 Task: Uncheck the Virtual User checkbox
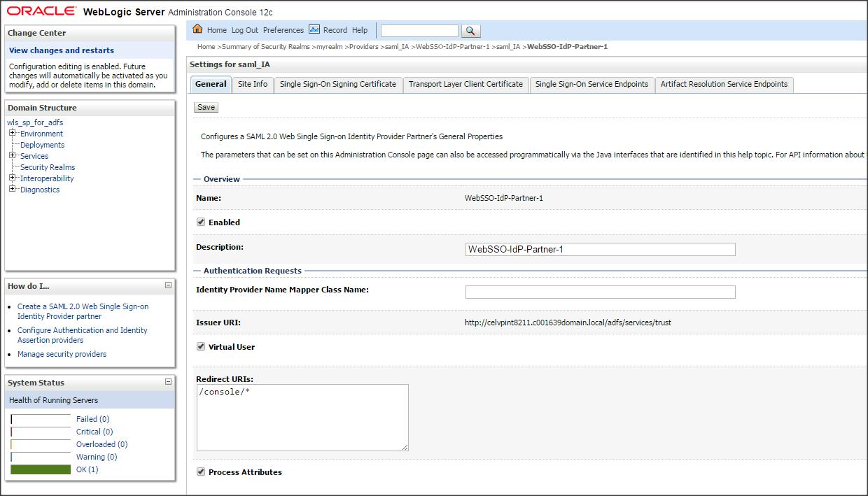tap(201, 347)
